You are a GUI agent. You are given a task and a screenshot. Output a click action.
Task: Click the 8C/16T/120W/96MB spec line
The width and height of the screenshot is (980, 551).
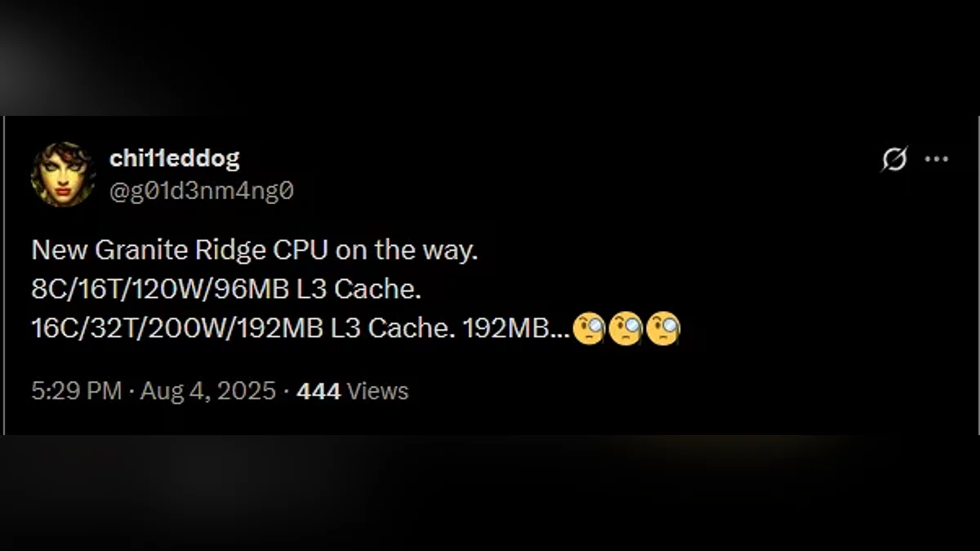point(225,289)
